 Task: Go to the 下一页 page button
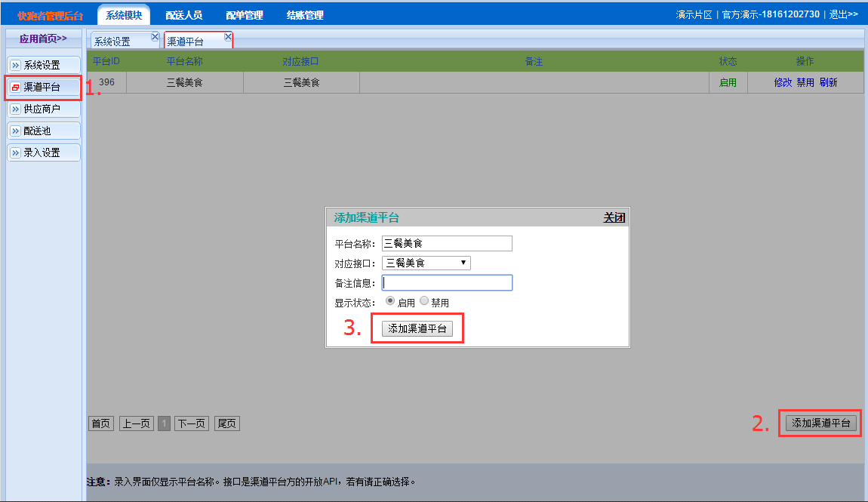click(x=192, y=423)
